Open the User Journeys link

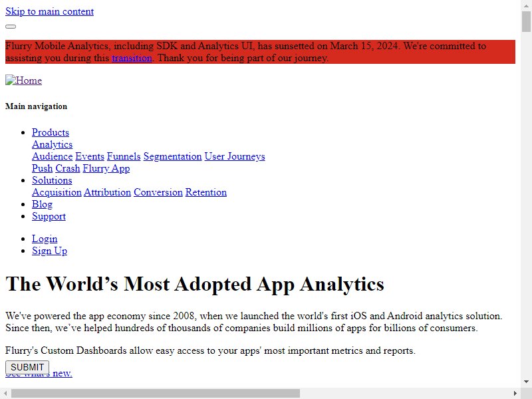235,156
